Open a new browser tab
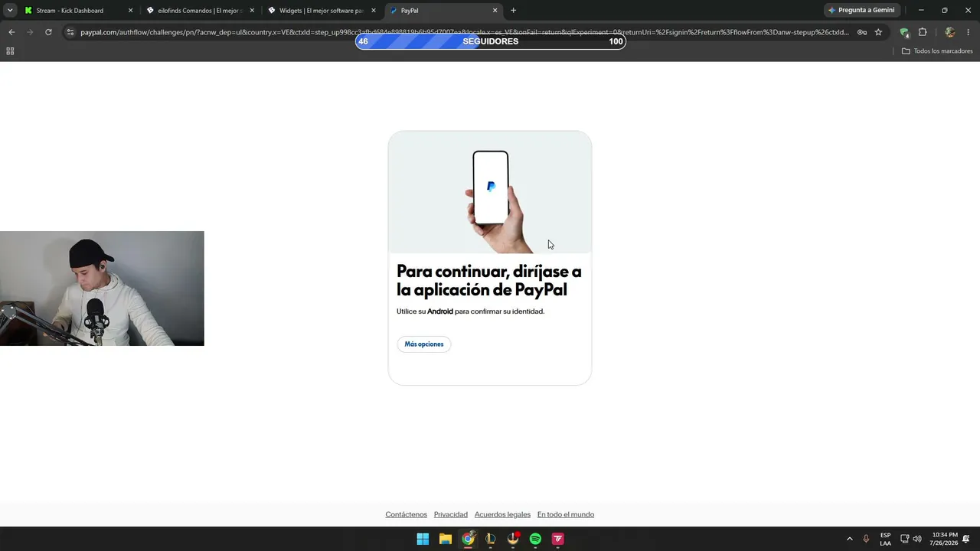Viewport: 980px width, 551px height. coord(513,11)
